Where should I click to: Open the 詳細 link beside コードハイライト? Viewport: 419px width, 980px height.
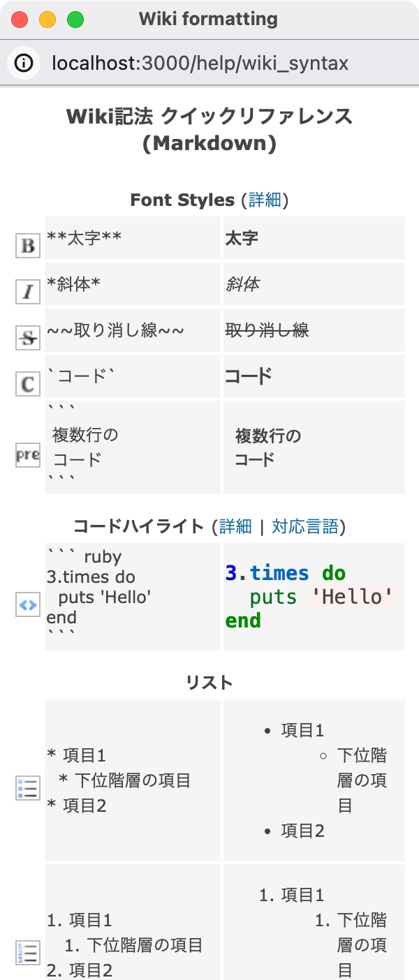235,526
